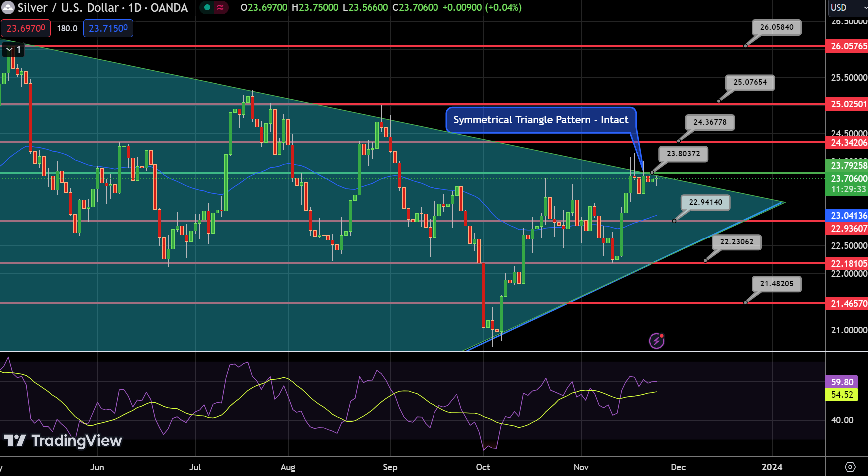Select the 25.07654 price callout label
This screenshot has width=868, height=476.
(750, 82)
